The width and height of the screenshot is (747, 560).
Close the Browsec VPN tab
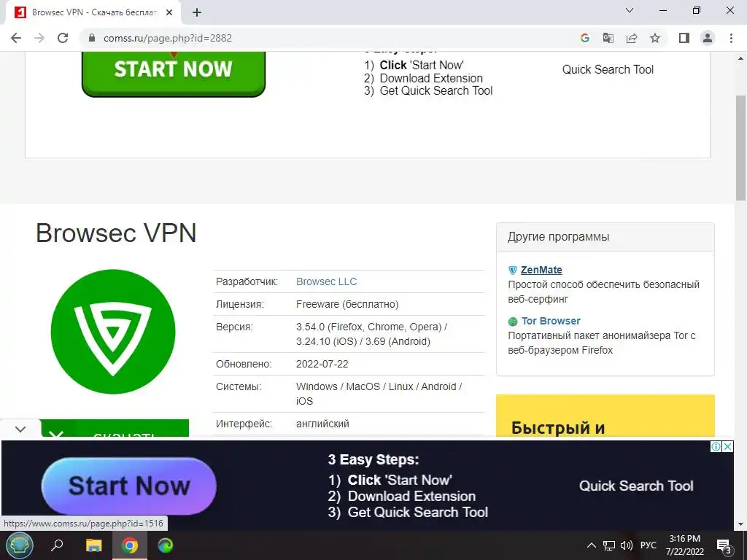(x=169, y=13)
